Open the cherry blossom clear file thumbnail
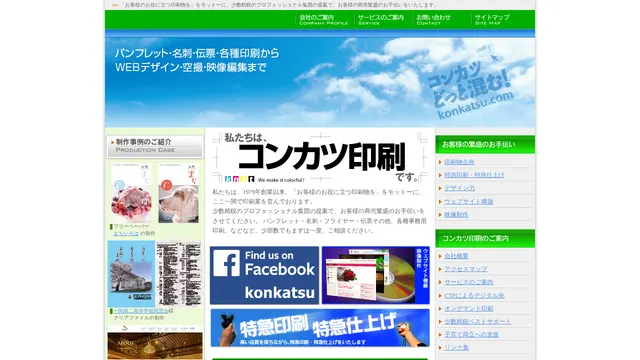 pos(131,273)
